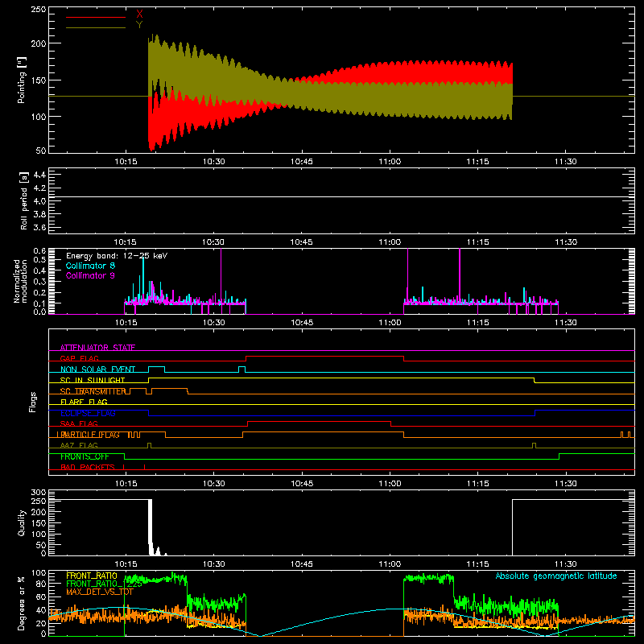Select the FRONT_RATIO legend entry
Viewport: 644px width, 644px height.
tap(92, 576)
